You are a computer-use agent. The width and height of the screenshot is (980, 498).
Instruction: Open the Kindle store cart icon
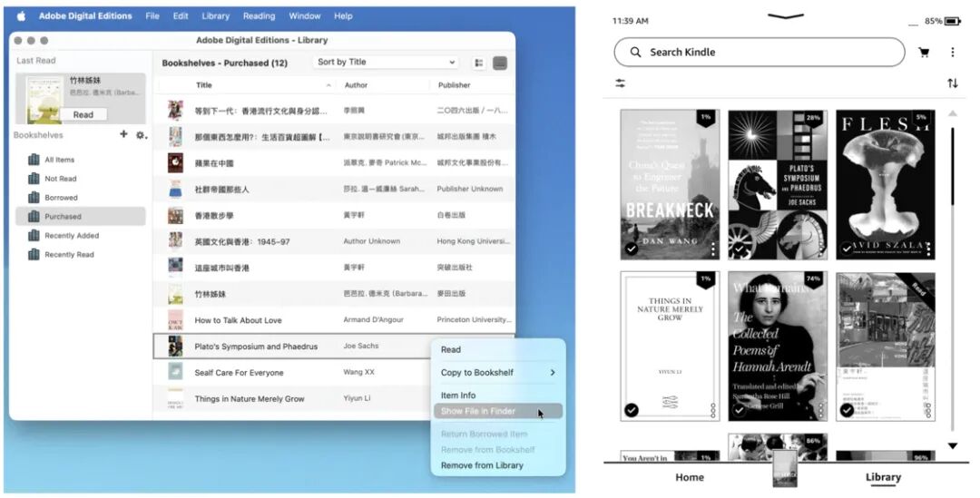924,53
